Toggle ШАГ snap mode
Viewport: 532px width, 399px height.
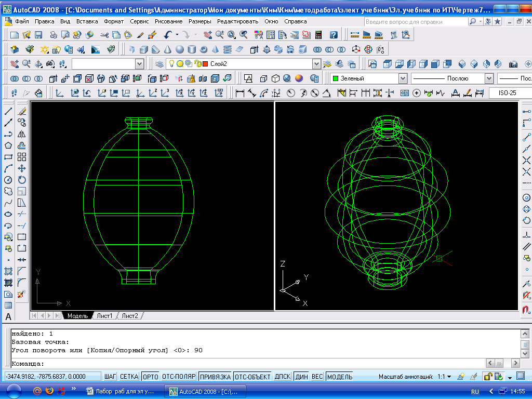(x=110, y=377)
